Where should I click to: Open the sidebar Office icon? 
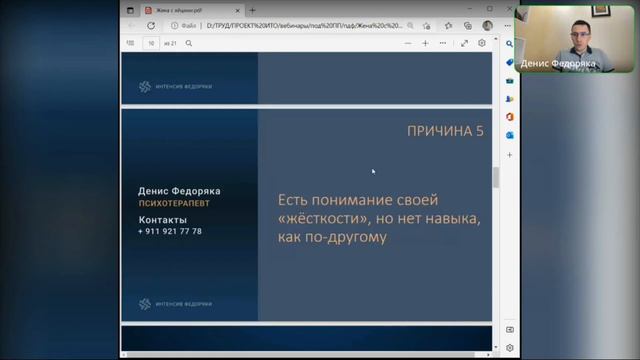509,117
